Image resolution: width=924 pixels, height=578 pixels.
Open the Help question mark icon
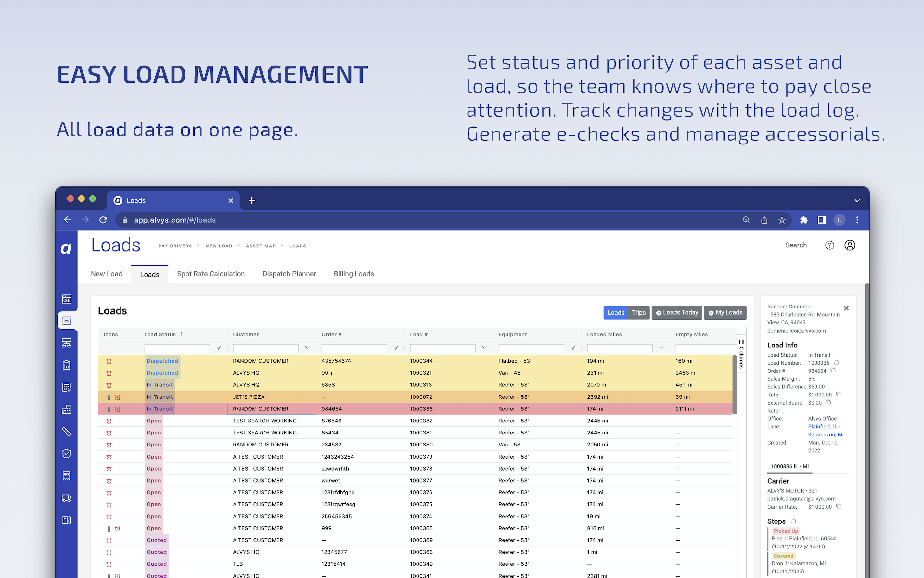829,245
